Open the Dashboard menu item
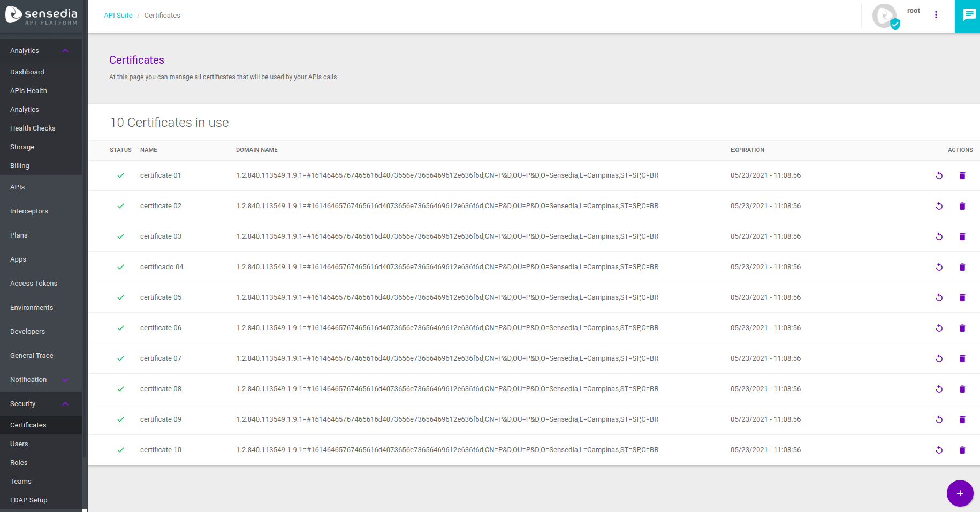Image resolution: width=980 pixels, height=512 pixels. tap(27, 72)
